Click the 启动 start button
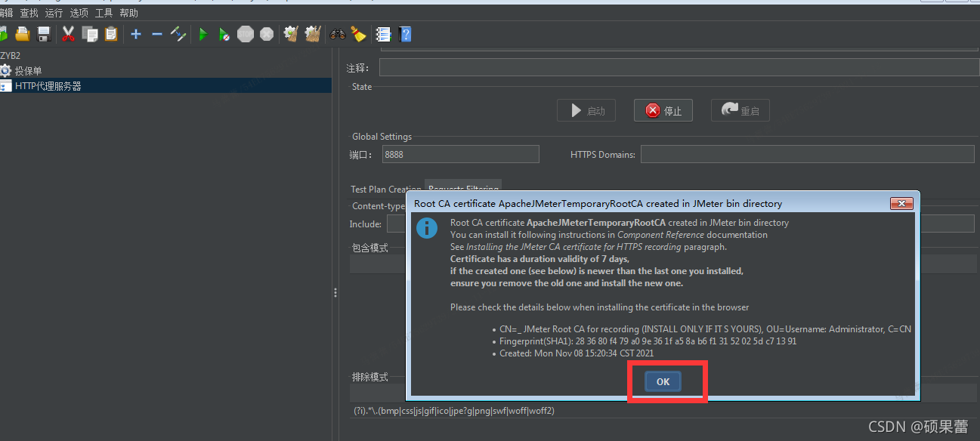Viewport: 980px width, 441px height. (586, 111)
